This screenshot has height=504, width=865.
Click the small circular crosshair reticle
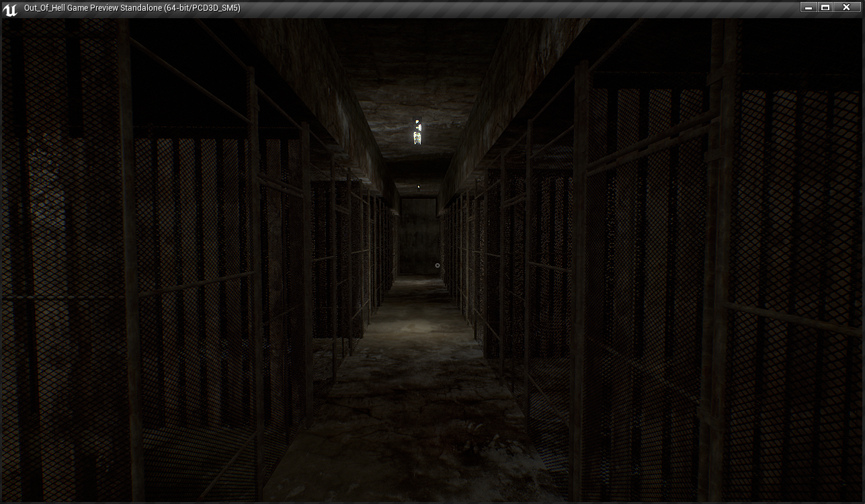pyautogui.click(x=438, y=265)
